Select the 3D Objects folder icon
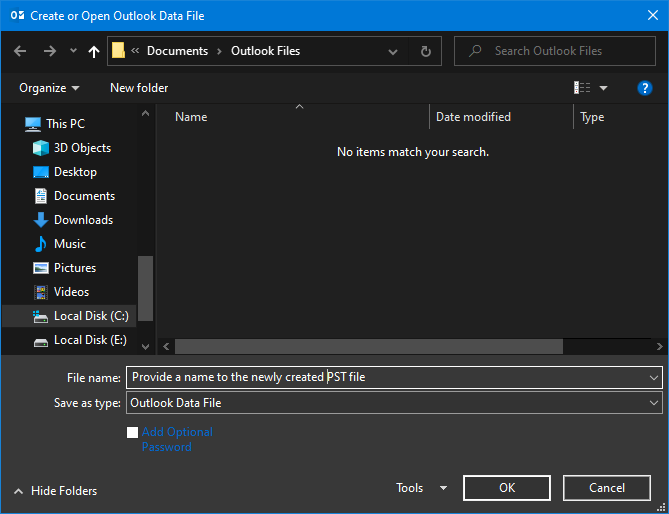Viewport: 669px width, 514px height. pyautogui.click(x=41, y=148)
